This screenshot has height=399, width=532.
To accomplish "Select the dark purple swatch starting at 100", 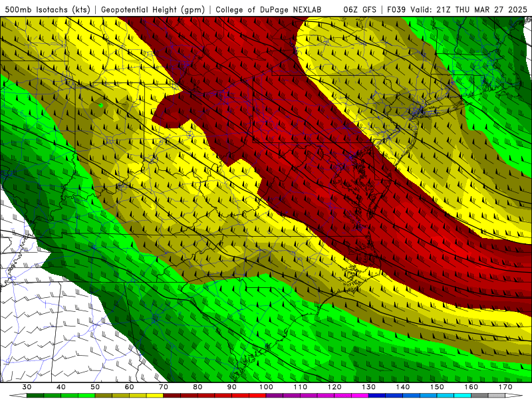I will (275, 396).
